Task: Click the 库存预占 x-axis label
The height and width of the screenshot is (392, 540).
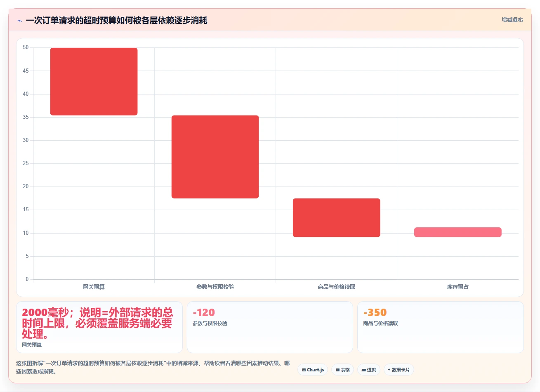Action: [x=457, y=287]
